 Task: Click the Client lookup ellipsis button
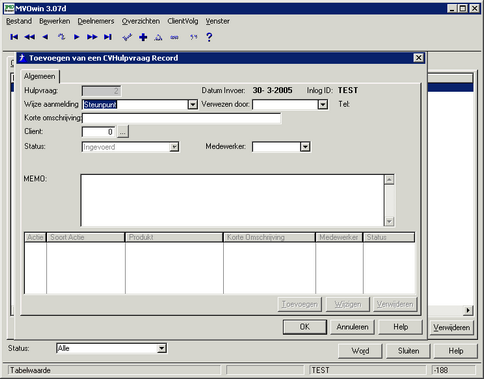tap(123, 132)
